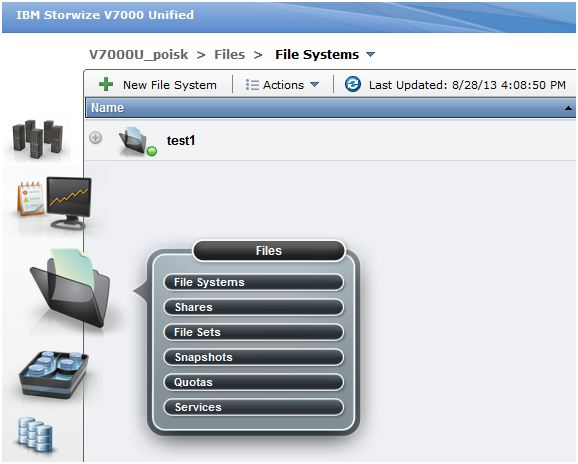
Task: Click the V7000U_poisk breadcrumb link
Action: coord(139,55)
